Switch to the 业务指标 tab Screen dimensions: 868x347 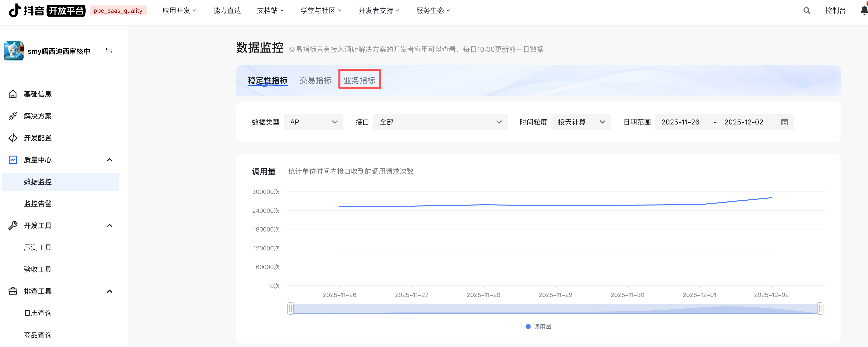tap(359, 80)
